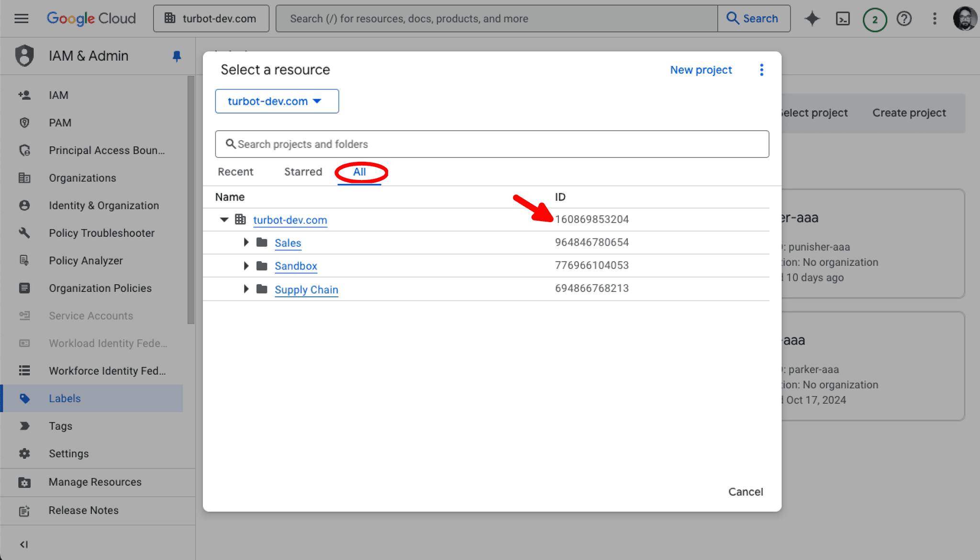Click Supply Chain ID 694866768213
The image size is (980, 560).
coord(592,288)
